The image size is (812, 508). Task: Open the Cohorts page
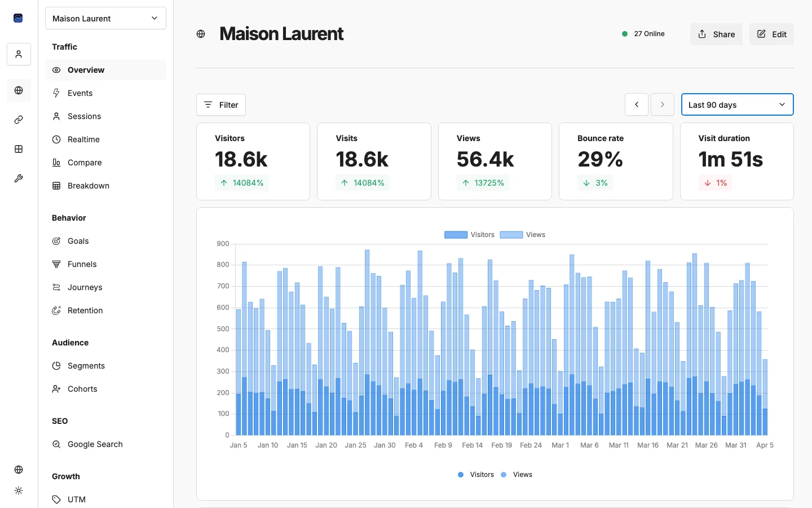coord(105,389)
